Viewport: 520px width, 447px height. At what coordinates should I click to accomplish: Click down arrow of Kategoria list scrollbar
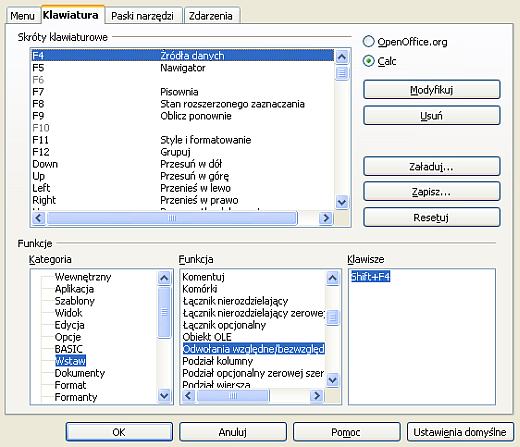[x=164, y=396]
